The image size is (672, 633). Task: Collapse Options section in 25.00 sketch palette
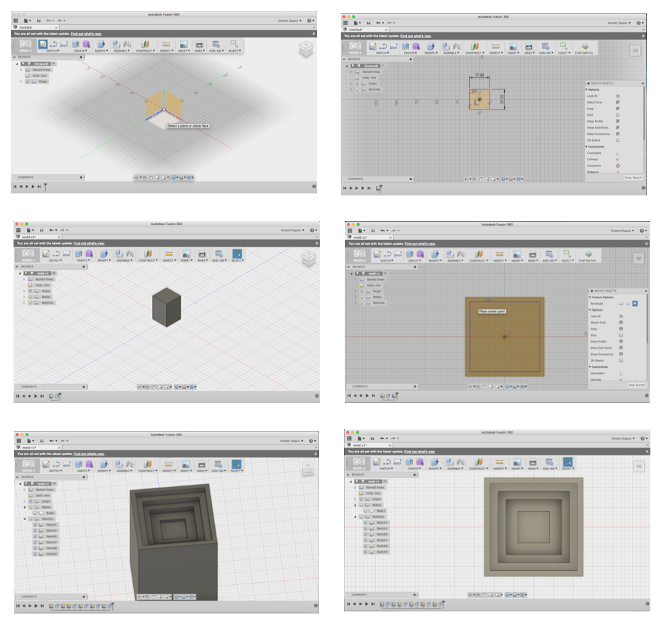587,89
